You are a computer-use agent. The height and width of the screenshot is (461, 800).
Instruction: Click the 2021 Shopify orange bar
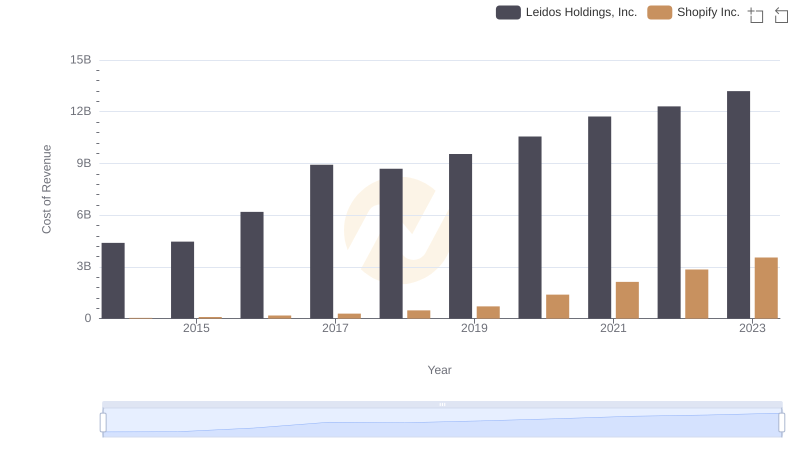[627, 300]
